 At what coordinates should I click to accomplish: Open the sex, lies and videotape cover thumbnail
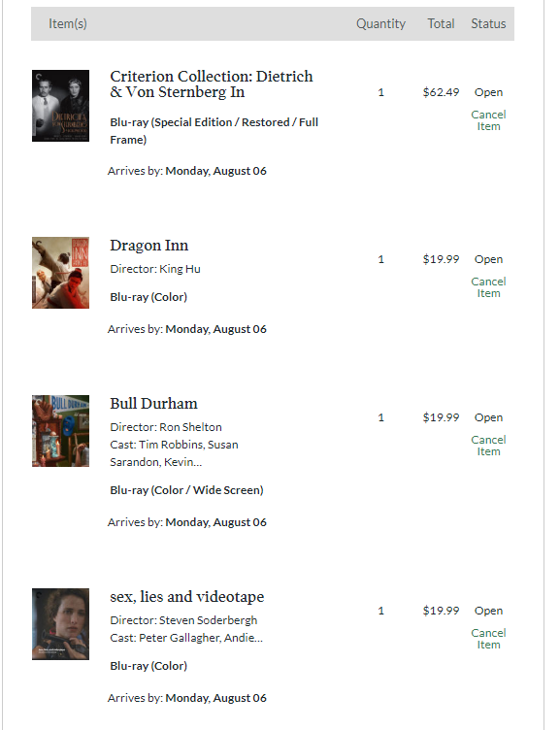(60, 624)
